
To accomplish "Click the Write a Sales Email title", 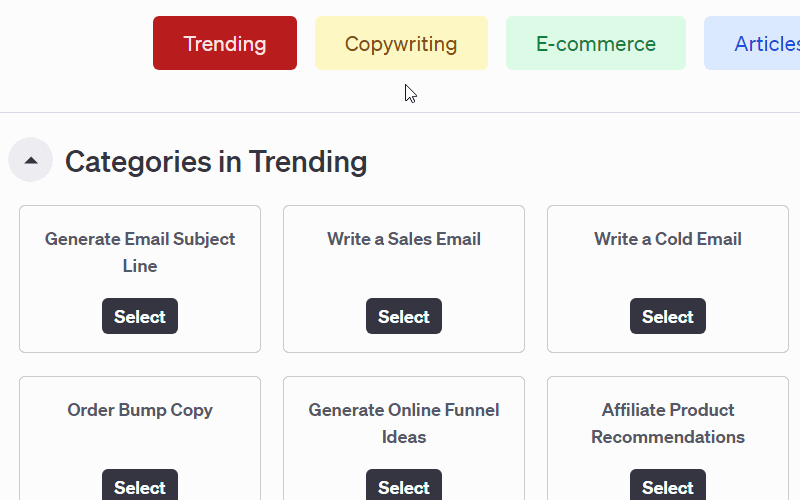I will click(404, 239).
